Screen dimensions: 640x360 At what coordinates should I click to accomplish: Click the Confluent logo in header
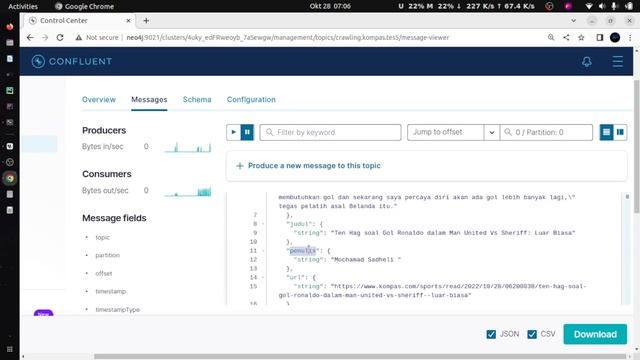click(x=71, y=61)
